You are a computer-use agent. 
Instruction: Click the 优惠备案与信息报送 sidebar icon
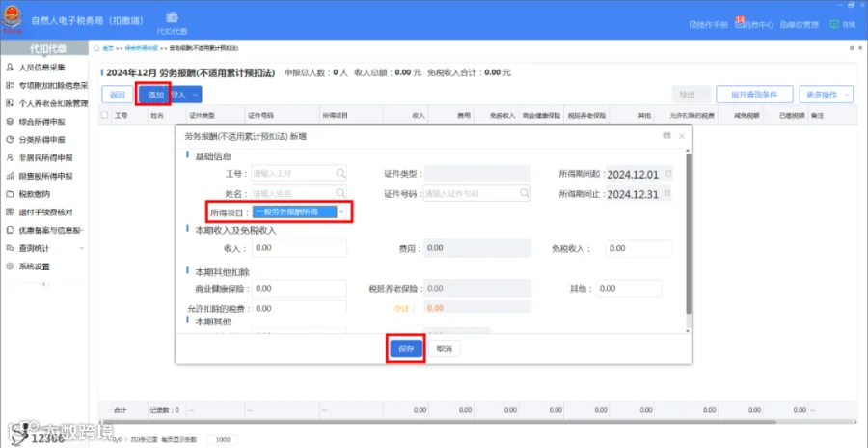click(10, 230)
